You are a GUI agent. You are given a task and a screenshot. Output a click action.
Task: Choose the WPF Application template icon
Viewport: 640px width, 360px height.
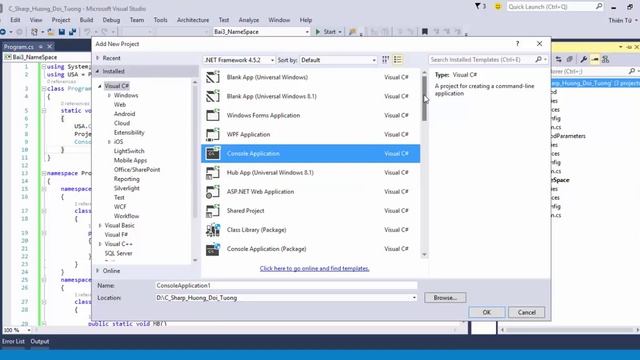click(x=213, y=134)
